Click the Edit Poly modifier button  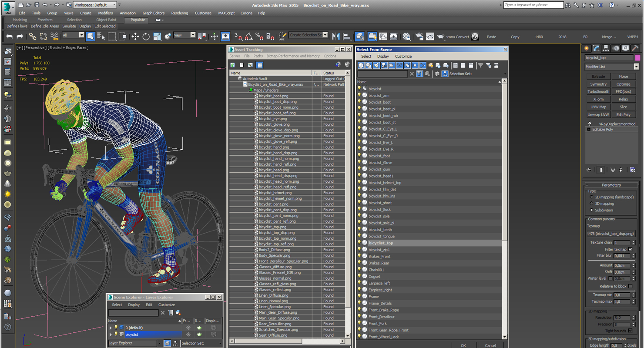tap(624, 115)
